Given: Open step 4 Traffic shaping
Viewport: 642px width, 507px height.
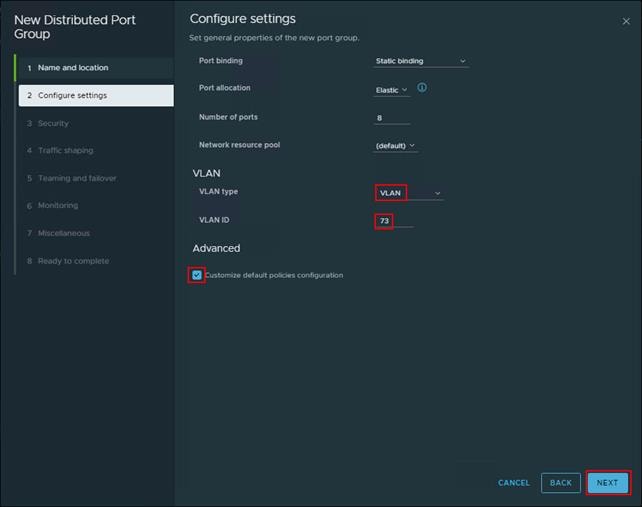Looking at the screenshot, I should [x=65, y=151].
